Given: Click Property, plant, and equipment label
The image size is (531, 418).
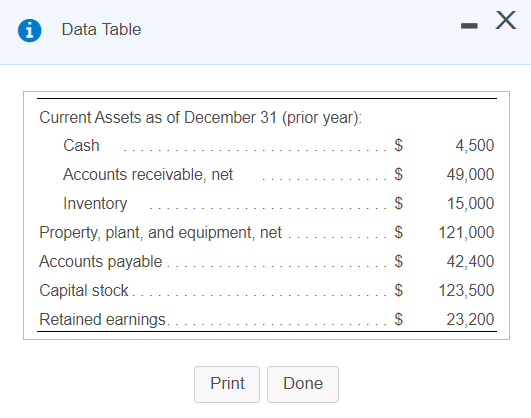Looking at the screenshot, I should [161, 233].
